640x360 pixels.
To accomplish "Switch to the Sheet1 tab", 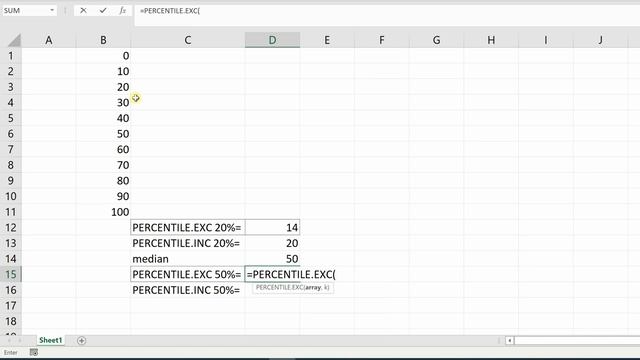I will point(51,340).
